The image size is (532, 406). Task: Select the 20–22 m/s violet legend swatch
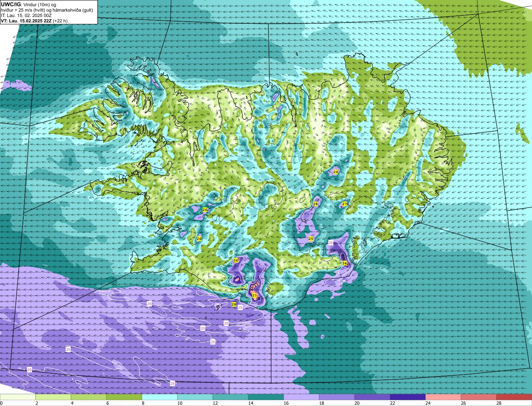(x=372, y=397)
